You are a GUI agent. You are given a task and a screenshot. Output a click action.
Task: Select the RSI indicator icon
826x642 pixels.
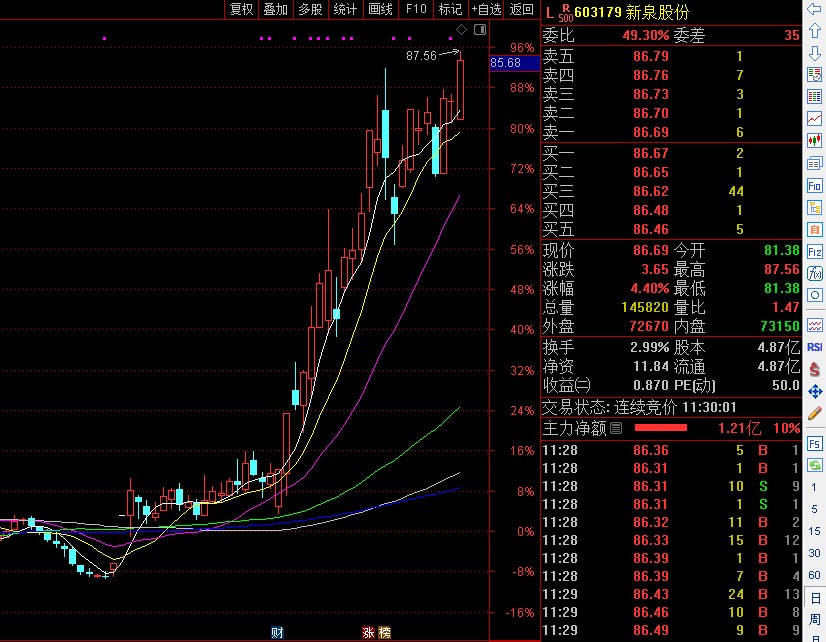(x=814, y=347)
